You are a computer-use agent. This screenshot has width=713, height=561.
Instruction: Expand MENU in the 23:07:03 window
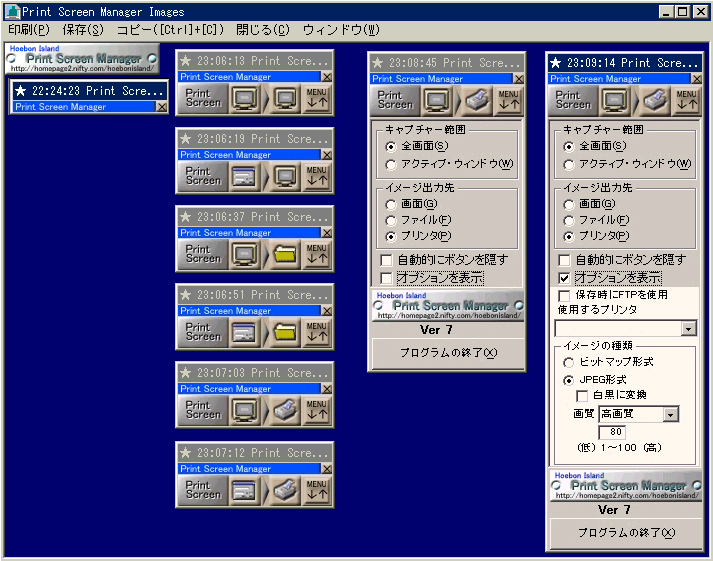[316, 411]
